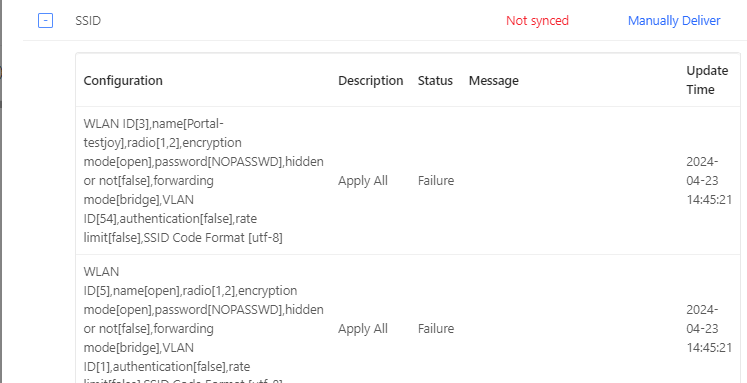This screenshot has width=747, height=383.
Task: Select the WLAN ID[3] Portal-testjoy configuration text
Action: (x=203, y=181)
